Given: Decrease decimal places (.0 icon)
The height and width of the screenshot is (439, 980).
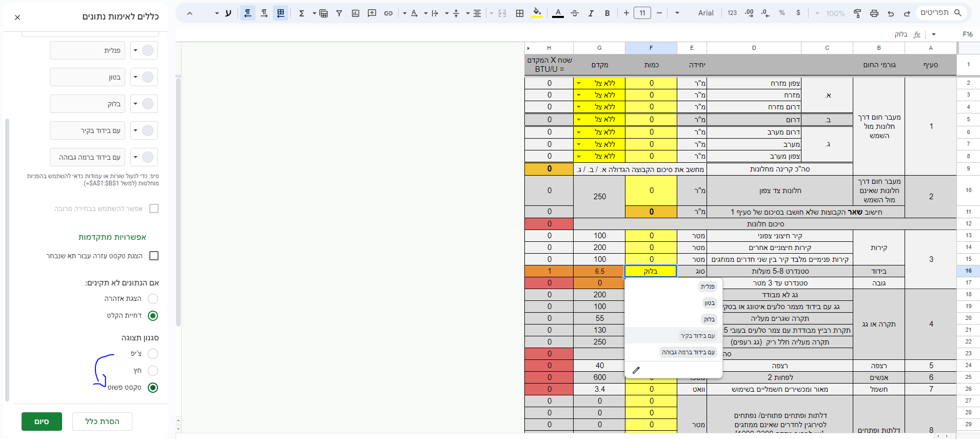Looking at the screenshot, I should pyautogui.click(x=766, y=13).
